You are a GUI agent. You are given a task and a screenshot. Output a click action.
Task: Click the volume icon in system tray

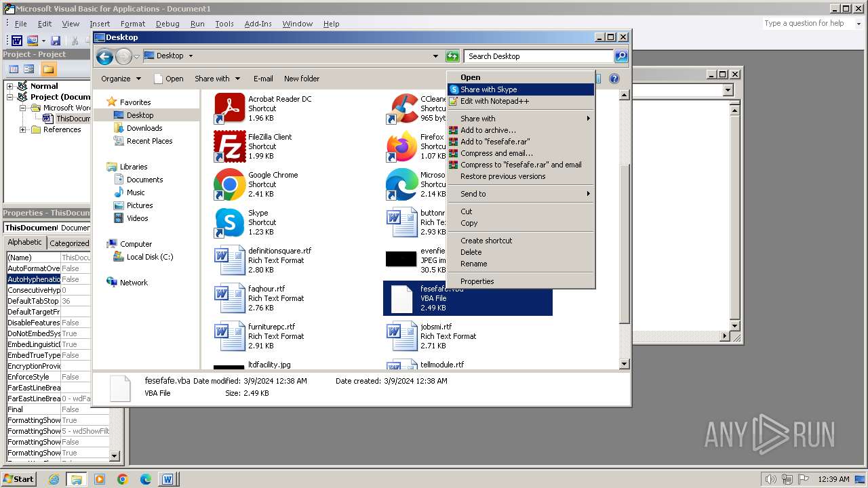(x=771, y=479)
